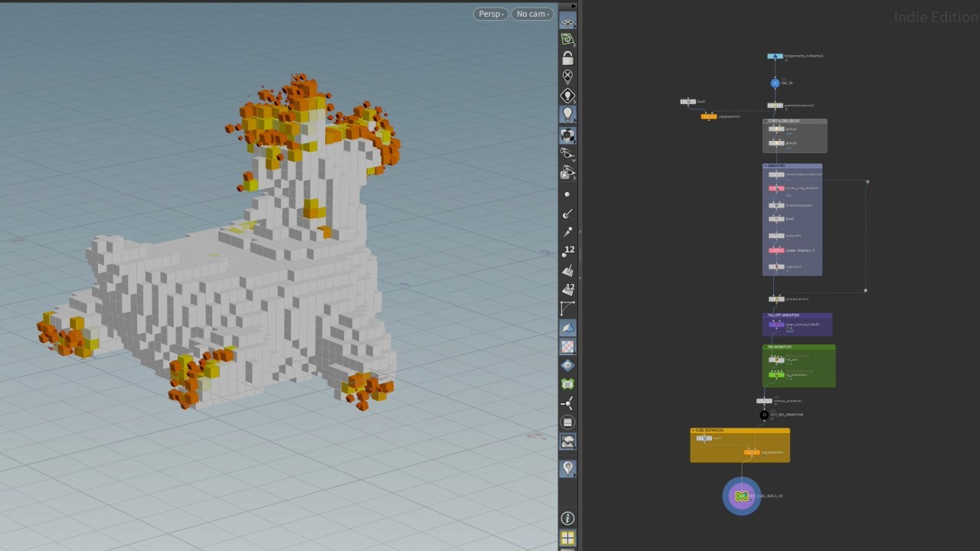Select the group4 node
Screen dimensions: 980x551
[x=776, y=142]
